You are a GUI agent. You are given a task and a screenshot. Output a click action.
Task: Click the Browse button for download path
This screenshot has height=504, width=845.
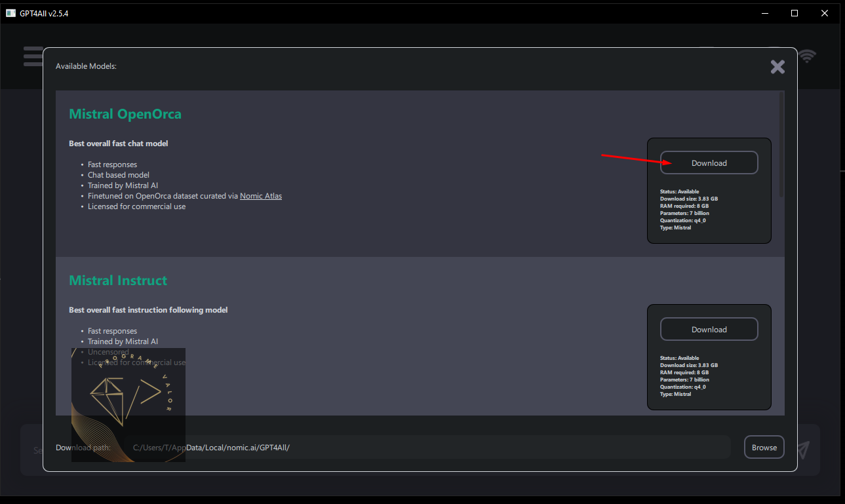(x=764, y=447)
